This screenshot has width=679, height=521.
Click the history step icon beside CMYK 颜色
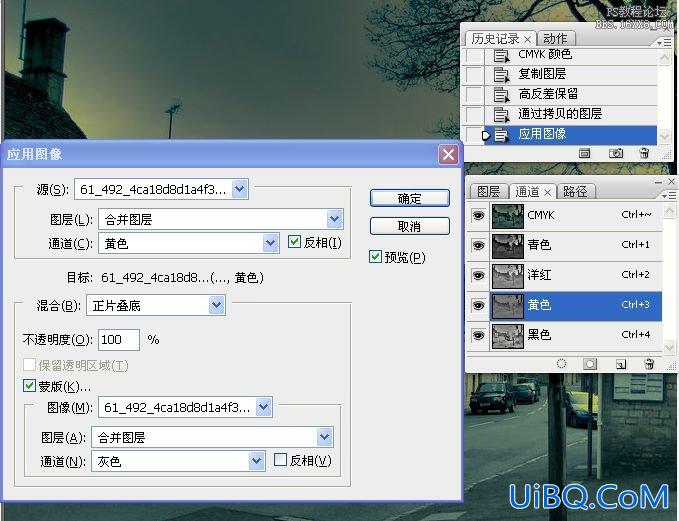click(501, 55)
